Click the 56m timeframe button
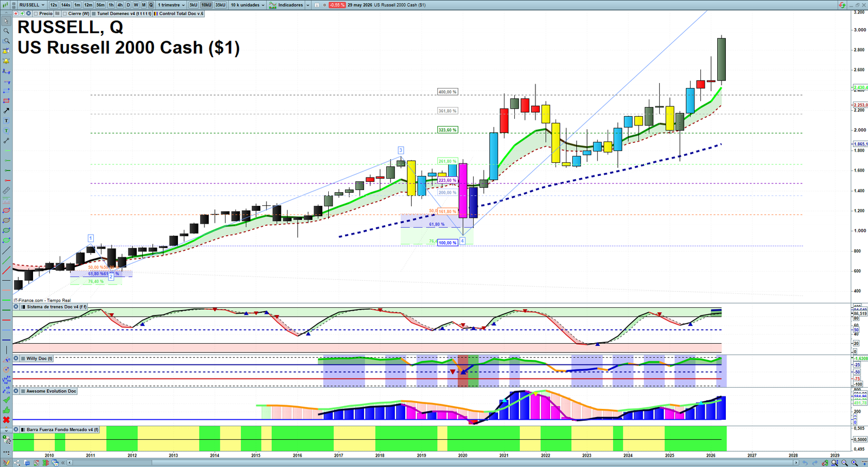The width and height of the screenshot is (868, 467). 100,5
